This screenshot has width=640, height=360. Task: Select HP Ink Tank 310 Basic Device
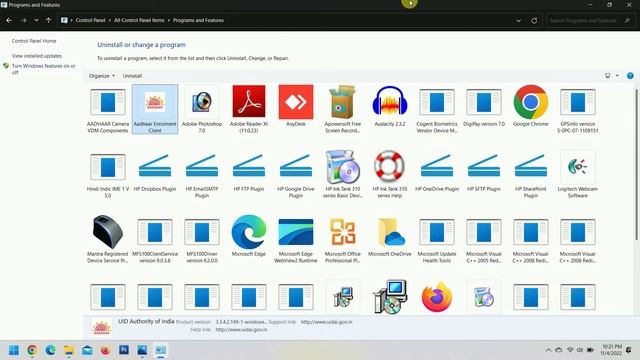pos(343,174)
